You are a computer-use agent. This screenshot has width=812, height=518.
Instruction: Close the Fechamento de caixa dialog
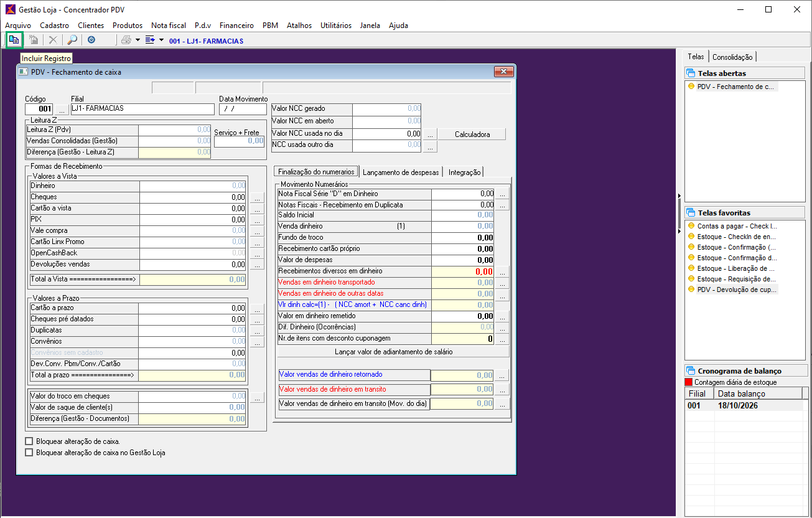click(502, 72)
